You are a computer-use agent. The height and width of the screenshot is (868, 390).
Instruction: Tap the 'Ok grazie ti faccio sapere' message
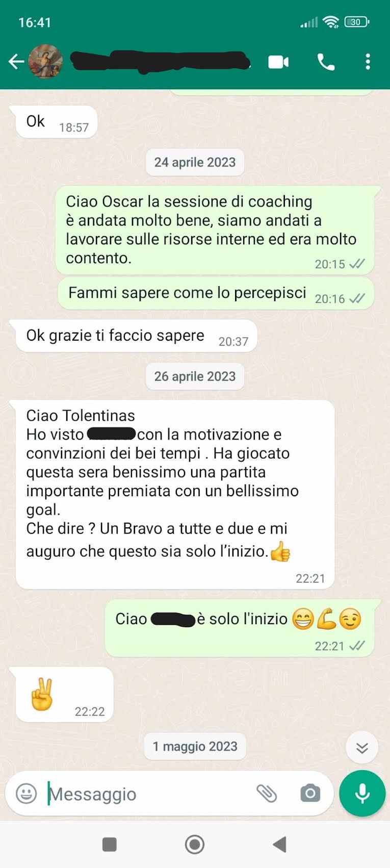point(137,336)
